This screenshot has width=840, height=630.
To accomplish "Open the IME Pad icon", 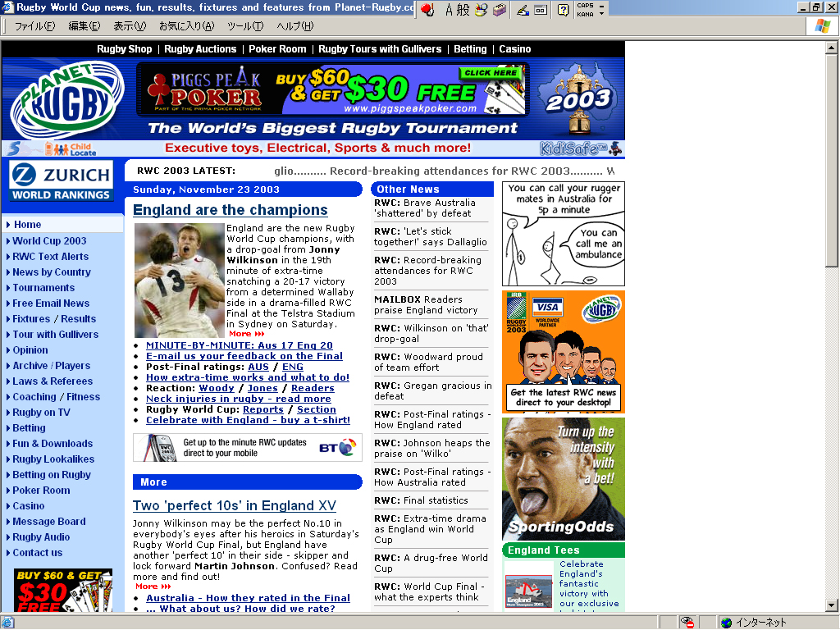I will pyautogui.click(x=481, y=10).
